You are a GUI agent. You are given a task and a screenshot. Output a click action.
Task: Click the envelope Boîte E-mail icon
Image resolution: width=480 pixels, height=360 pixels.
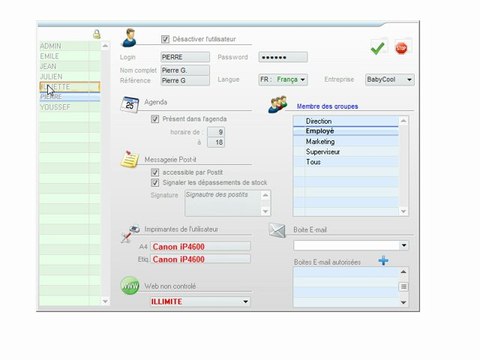tap(277, 230)
